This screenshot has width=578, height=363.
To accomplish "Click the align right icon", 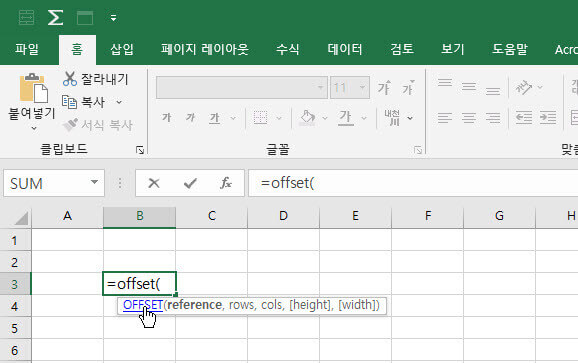I will [x=493, y=118].
